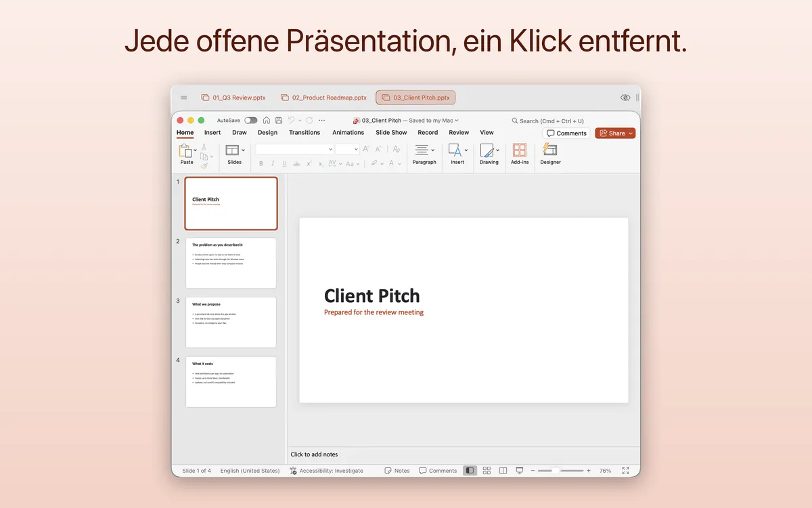Screen dimensions: 812x508
Task: Toggle Underline formatting
Action: [x=284, y=163]
